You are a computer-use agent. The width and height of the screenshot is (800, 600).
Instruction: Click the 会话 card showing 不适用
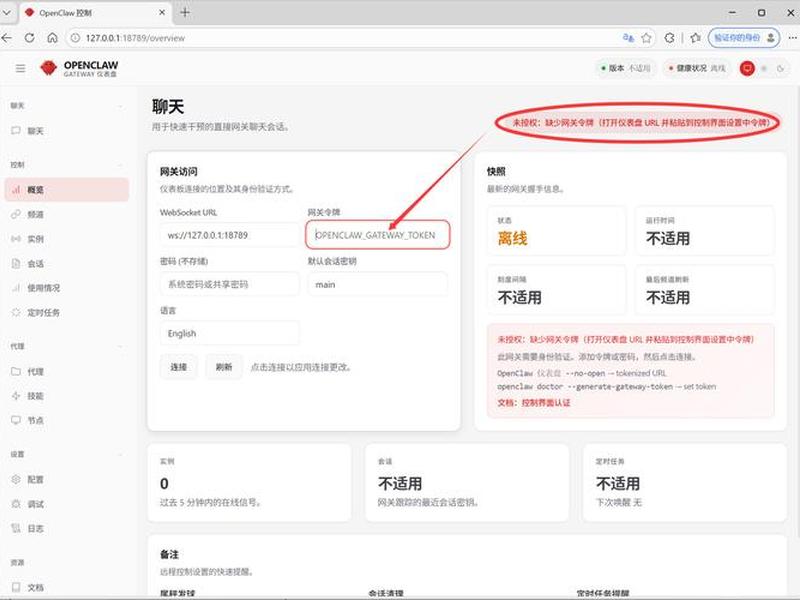click(x=467, y=483)
